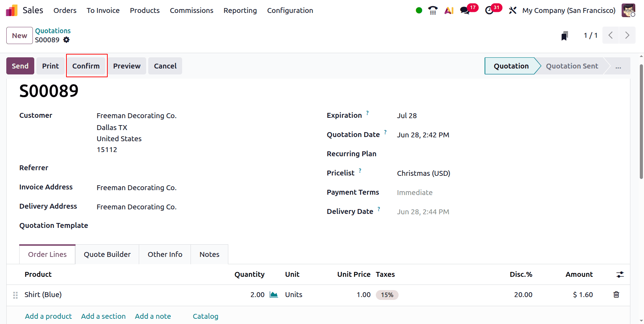The image size is (644, 324).
Task: Open the VoIP phone icon
Action: point(433,10)
